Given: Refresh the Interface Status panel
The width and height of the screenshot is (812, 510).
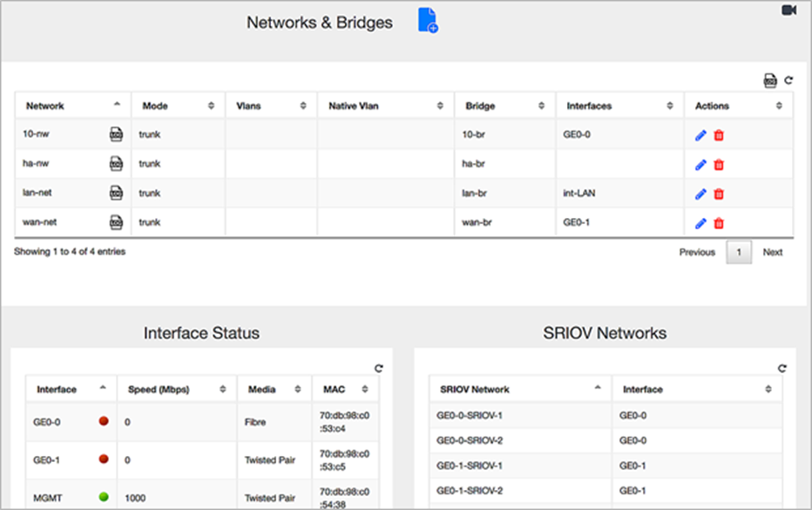Looking at the screenshot, I should 377,368.
